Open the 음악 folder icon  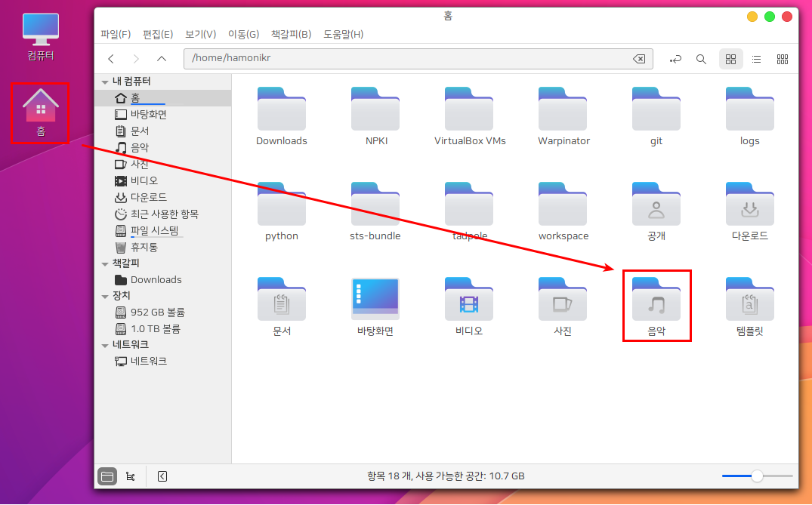656,300
